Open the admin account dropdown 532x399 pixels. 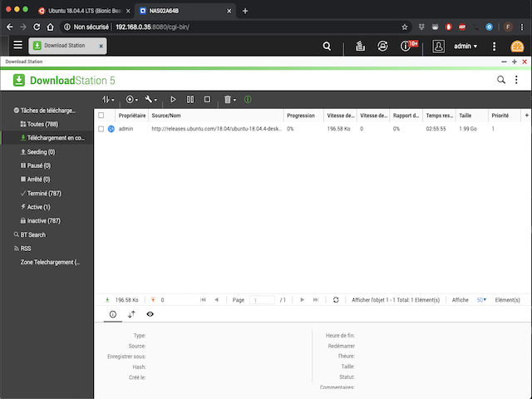coord(465,46)
